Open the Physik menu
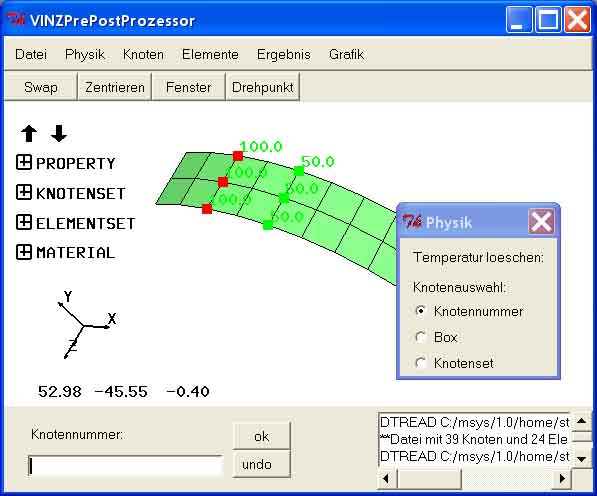 click(x=85, y=54)
